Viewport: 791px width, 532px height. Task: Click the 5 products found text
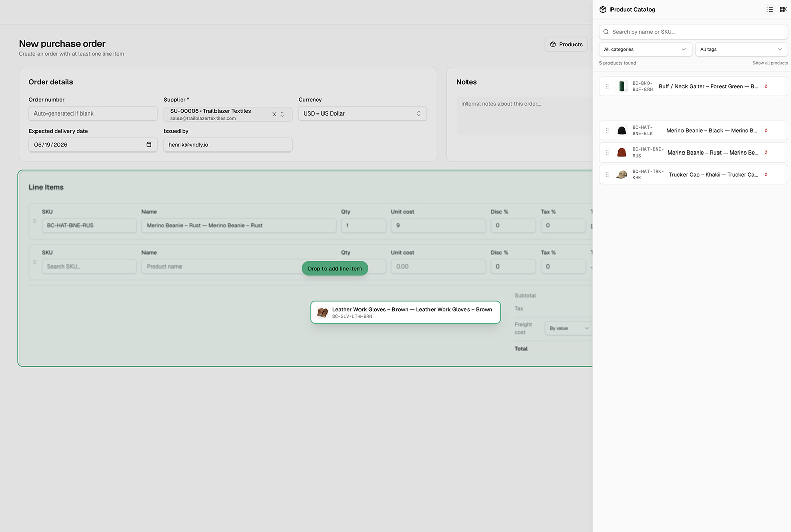click(618, 63)
